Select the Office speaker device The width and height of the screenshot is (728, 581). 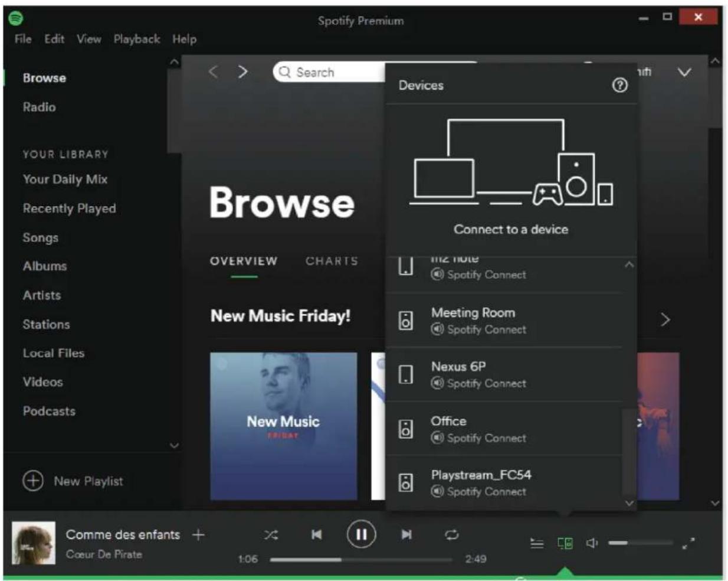(504, 429)
